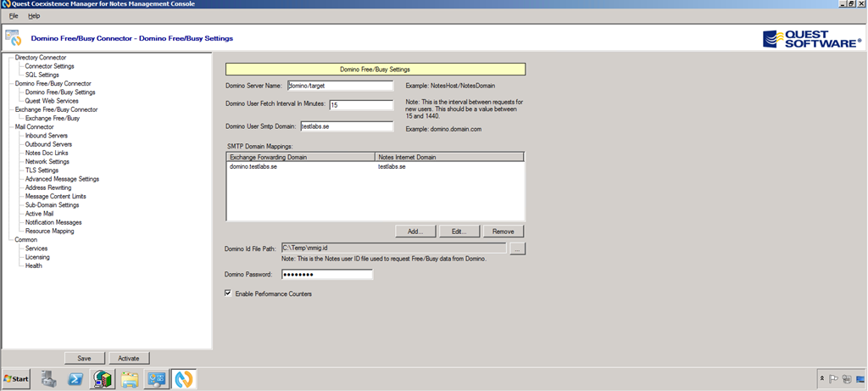Click Add... under SMTP Domain Mappings
This screenshot has height=391, width=868.
click(415, 231)
